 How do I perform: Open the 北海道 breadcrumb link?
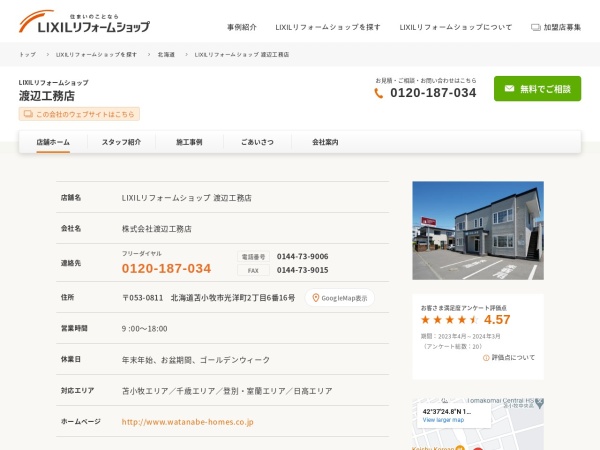pos(166,54)
